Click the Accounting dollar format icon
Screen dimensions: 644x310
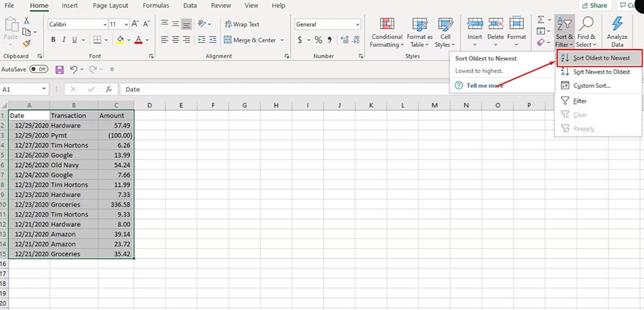pos(300,40)
